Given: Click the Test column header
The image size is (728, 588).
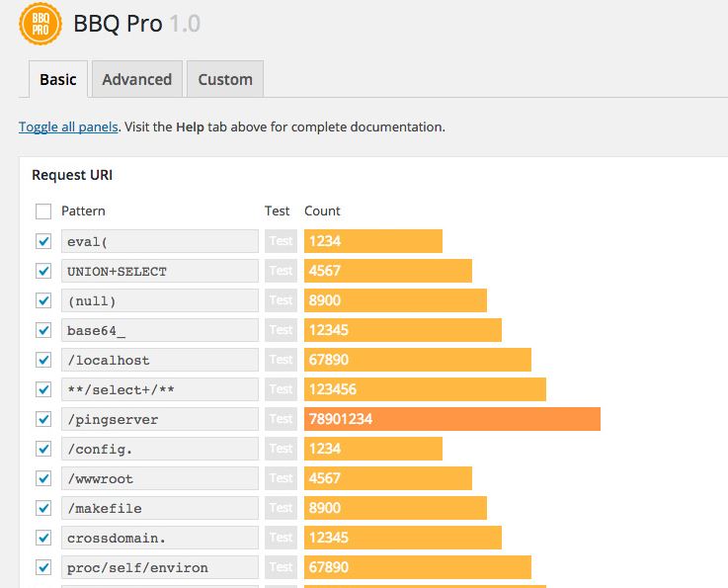Looking at the screenshot, I should 277,210.
